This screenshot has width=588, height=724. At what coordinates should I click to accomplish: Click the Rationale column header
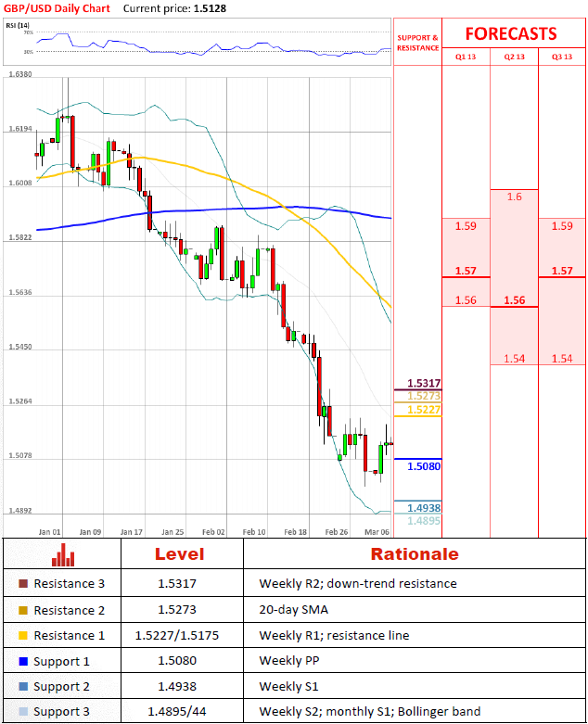click(415, 554)
